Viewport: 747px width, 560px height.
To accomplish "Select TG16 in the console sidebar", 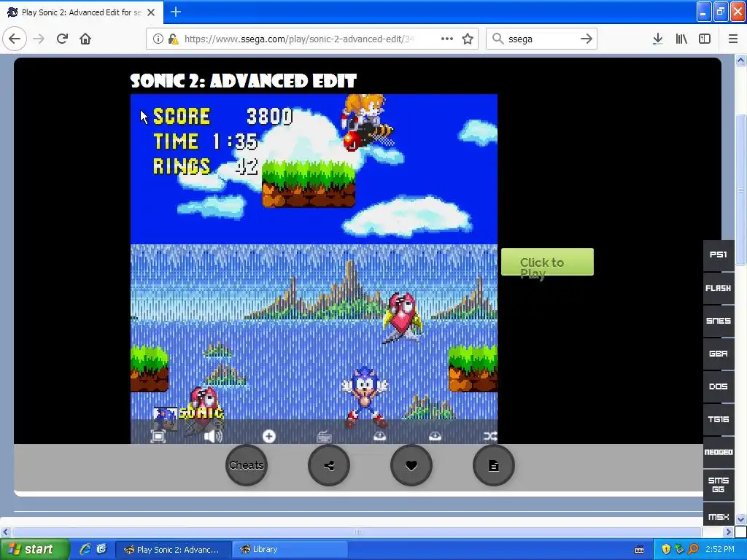I will (719, 419).
